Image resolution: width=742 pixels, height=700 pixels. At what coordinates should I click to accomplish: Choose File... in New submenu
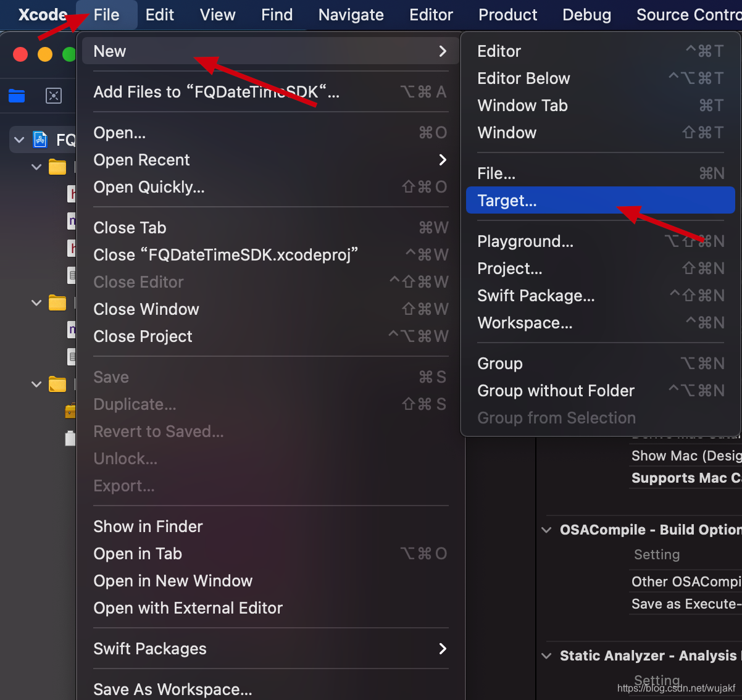[601, 173]
